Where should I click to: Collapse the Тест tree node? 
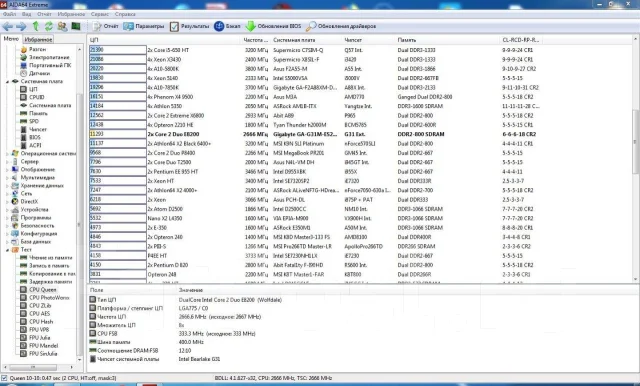(x=7, y=250)
